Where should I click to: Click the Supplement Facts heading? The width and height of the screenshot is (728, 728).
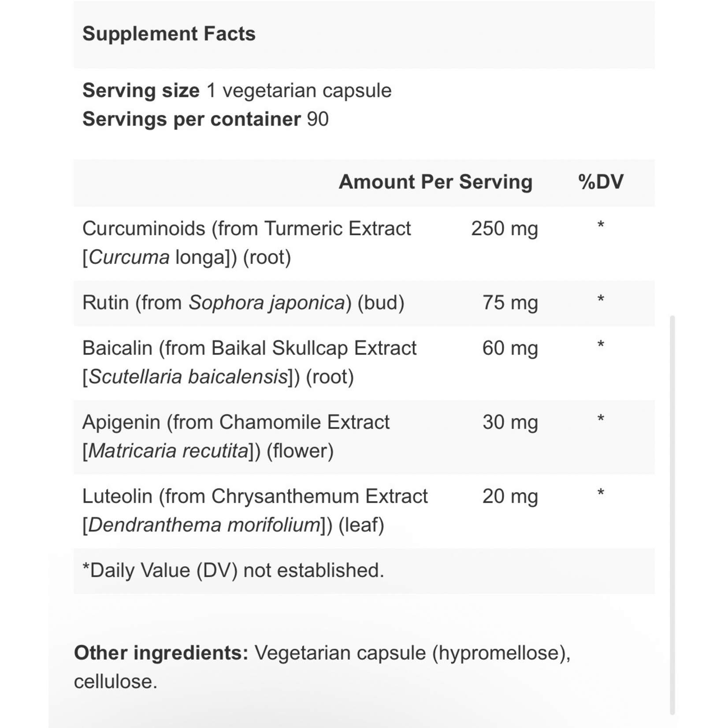169,34
